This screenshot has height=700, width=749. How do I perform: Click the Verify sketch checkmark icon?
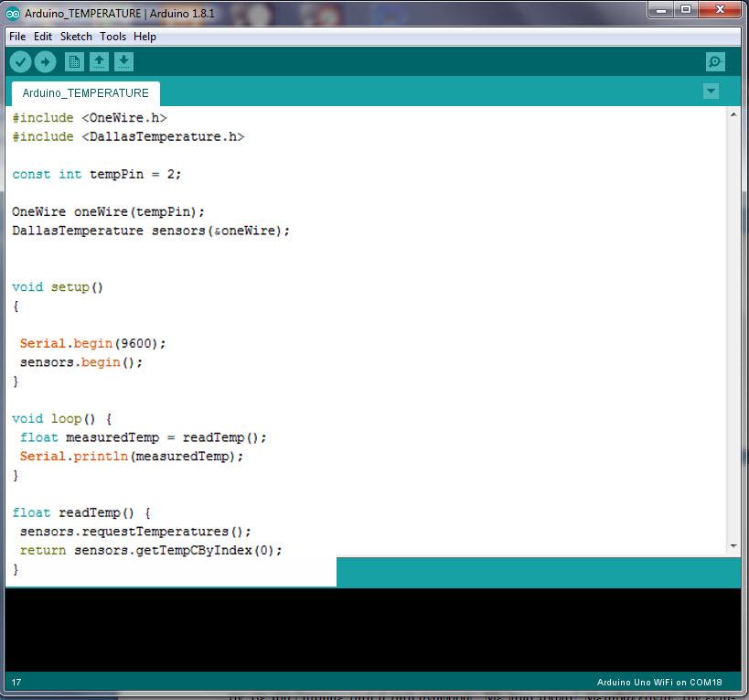[x=20, y=62]
